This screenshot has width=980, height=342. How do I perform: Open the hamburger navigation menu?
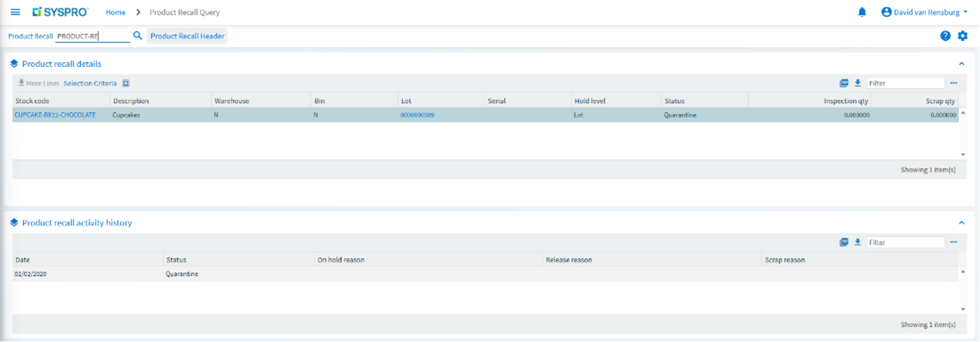coord(15,12)
